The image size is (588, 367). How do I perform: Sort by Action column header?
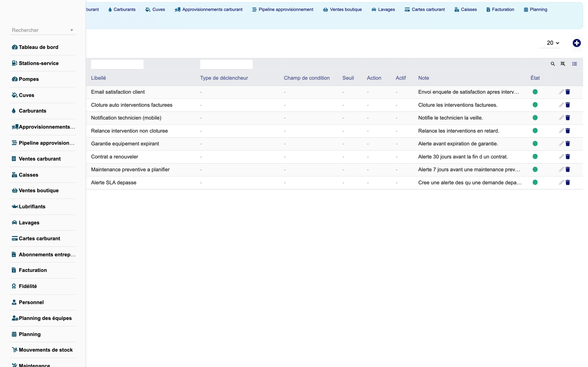coord(374,78)
